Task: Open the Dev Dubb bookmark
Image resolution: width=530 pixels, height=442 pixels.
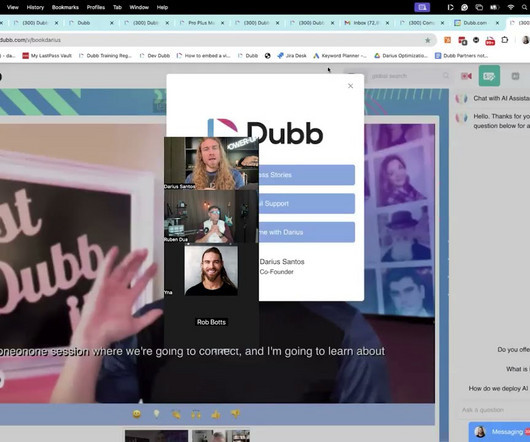Action: coord(154,56)
